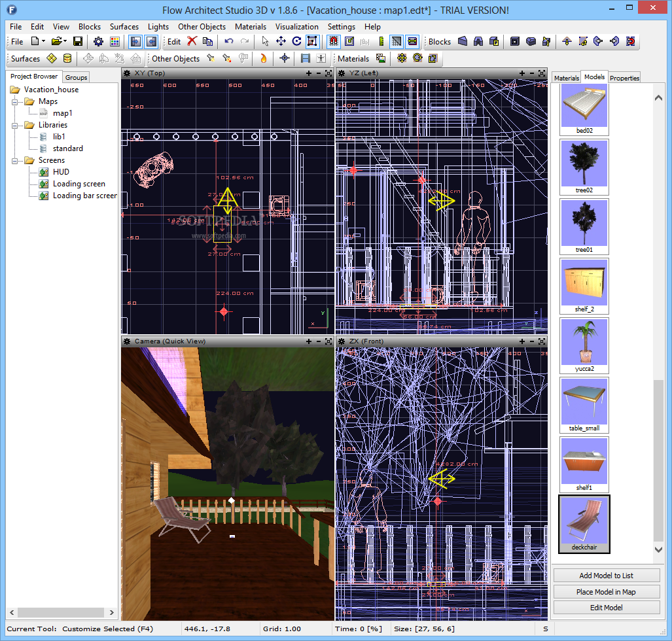
Task: Collapse the Screens tree node
Action: click(14, 161)
